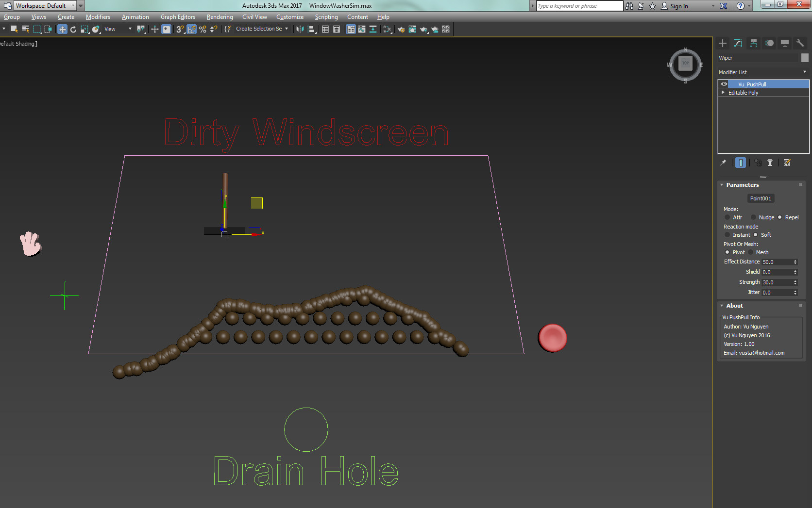The height and width of the screenshot is (508, 812).
Task: Open the Graph Editors menu
Action: (178, 17)
